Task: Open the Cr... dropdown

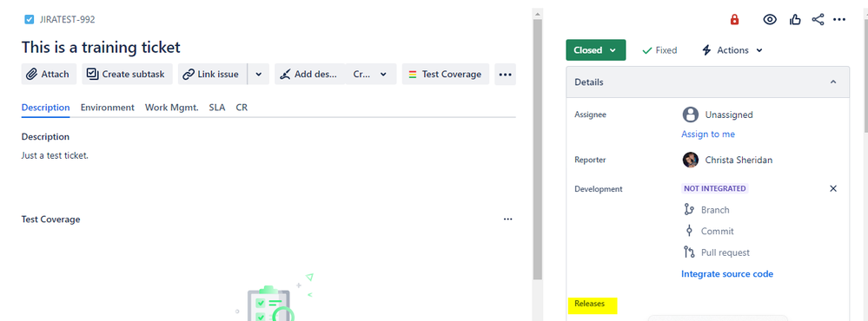Action: pos(370,74)
